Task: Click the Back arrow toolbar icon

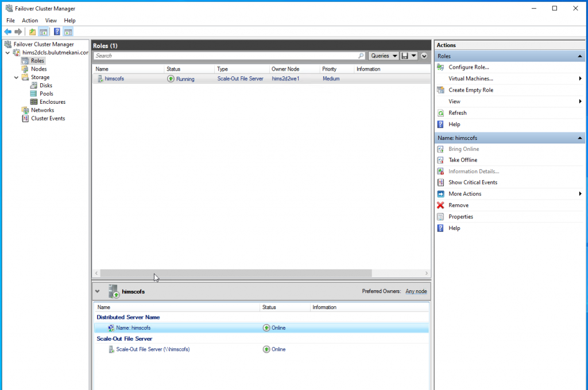Action: [8, 32]
